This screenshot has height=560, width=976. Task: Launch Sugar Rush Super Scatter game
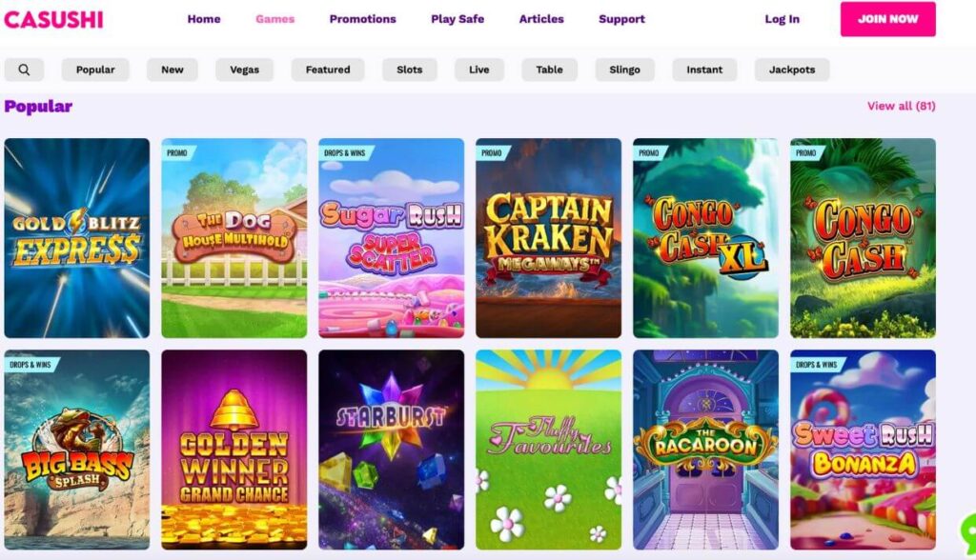pyautogui.click(x=392, y=238)
